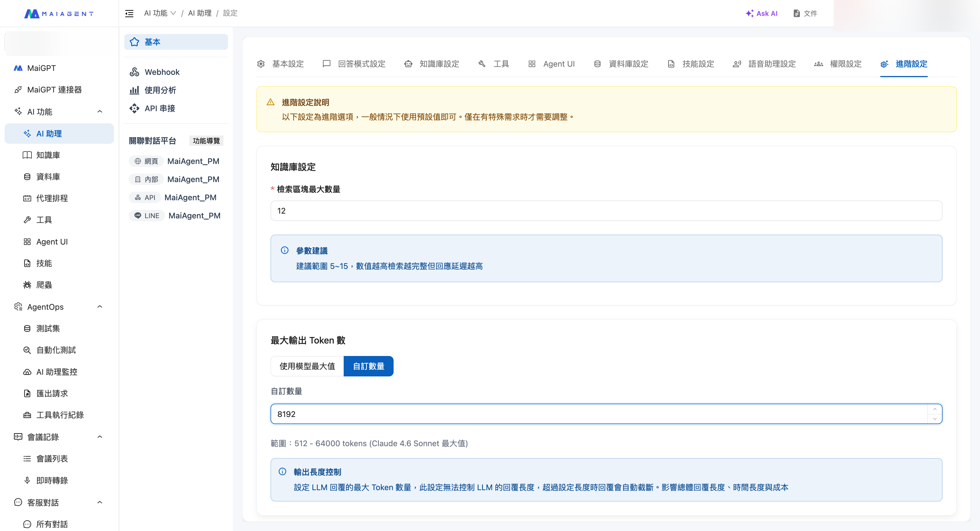This screenshot has width=980, height=531.
Task: Collapse the 會議記錄 sidebar section
Action: [x=100, y=437]
